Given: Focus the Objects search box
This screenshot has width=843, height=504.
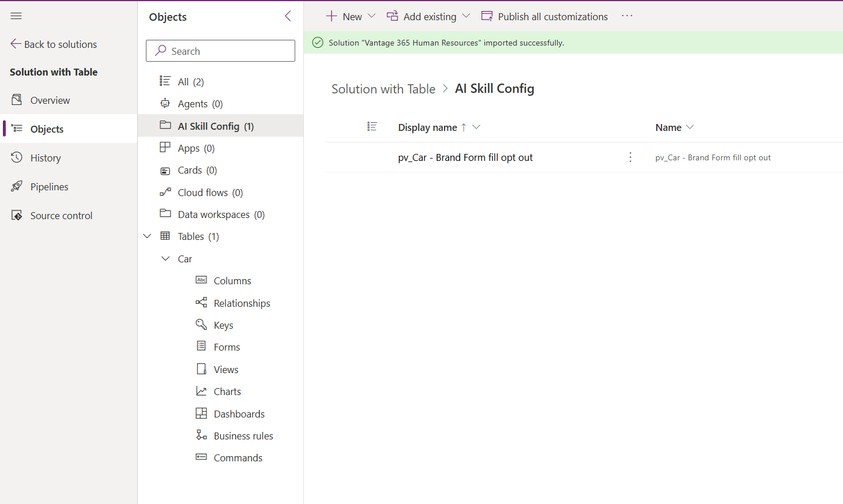Looking at the screenshot, I should 220,51.
